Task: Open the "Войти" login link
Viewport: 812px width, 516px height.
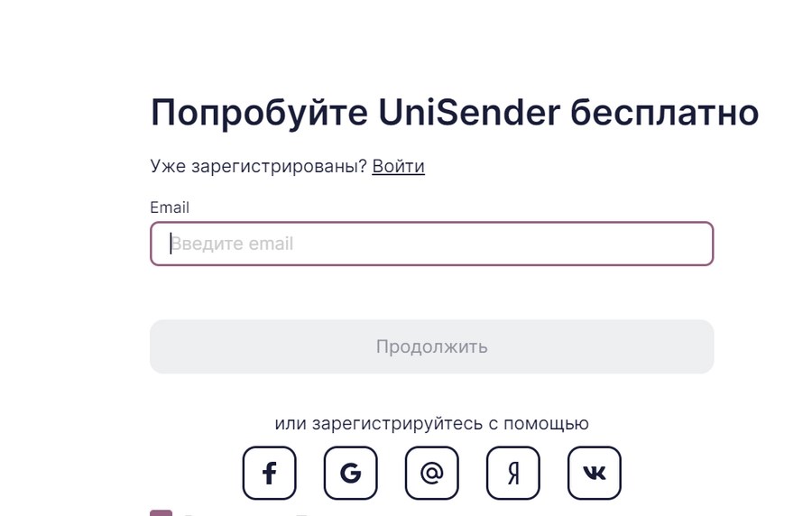Action: pos(398,166)
